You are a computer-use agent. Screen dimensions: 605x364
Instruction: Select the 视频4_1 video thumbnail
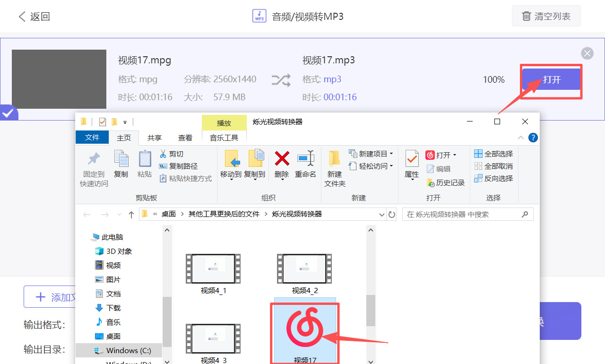(x=213, y=269)
